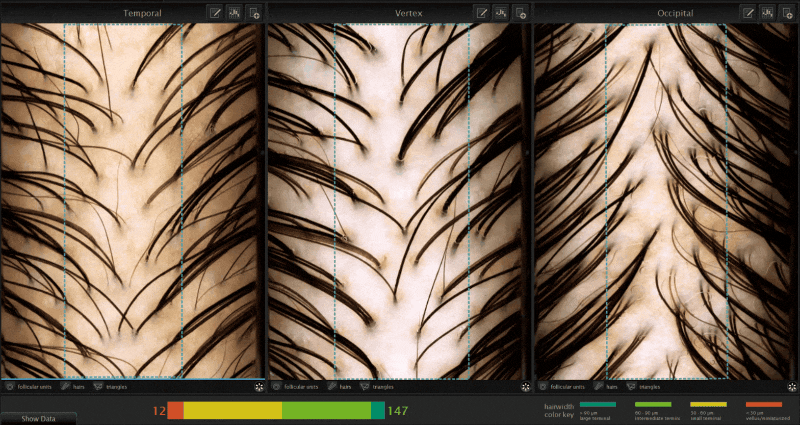Click the asterisk settings icon in Vertex panel

(525, 387)
